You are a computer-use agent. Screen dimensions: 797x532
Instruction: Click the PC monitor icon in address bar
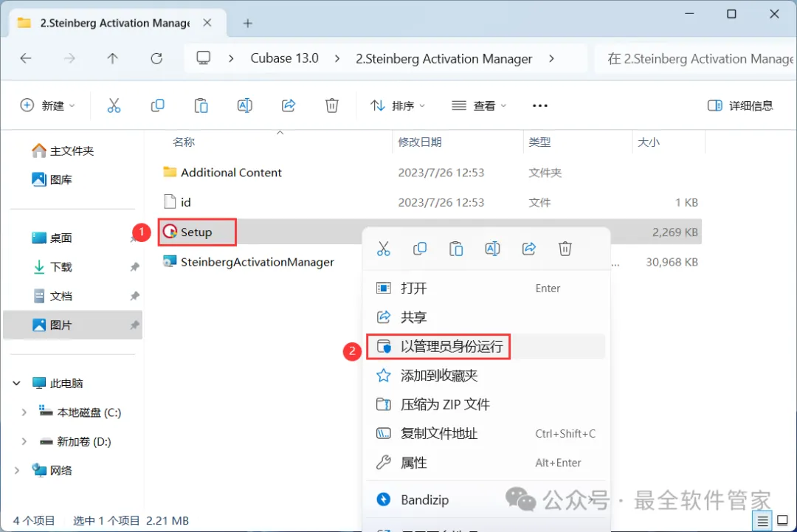204,58
